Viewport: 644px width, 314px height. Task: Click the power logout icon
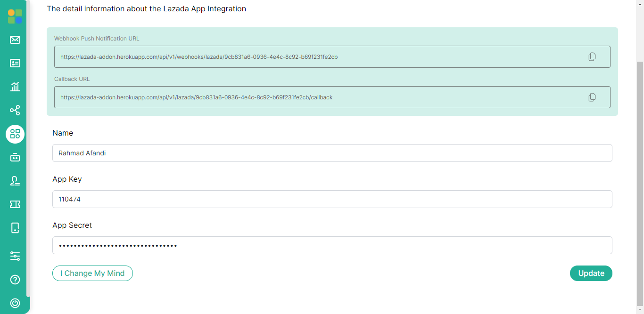click(x=15, y=303)
